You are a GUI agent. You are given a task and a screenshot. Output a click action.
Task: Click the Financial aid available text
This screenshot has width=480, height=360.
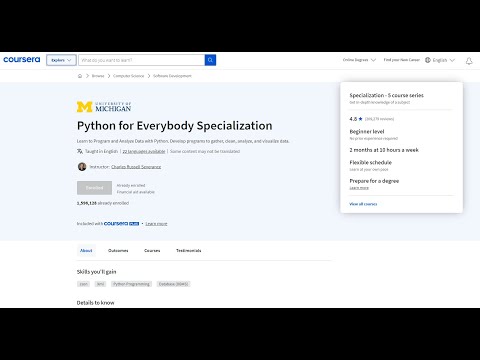(x=136, y=192)
